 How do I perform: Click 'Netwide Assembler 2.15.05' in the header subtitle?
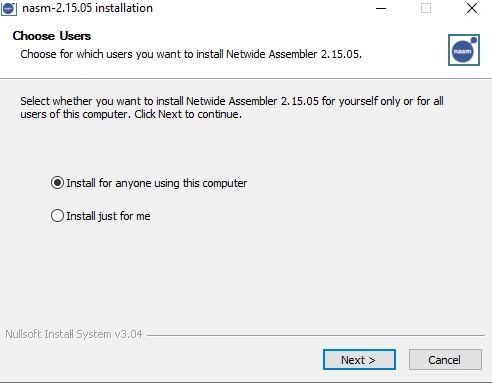tap(294, 54)
